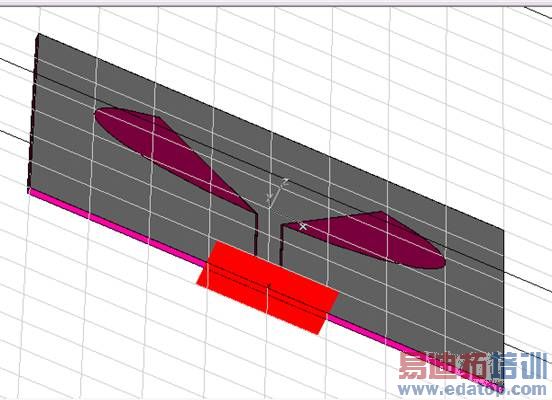The width and height of the screenshot is (552, 400).
Task: Select the black line across red port
Action: pos(268,282)
